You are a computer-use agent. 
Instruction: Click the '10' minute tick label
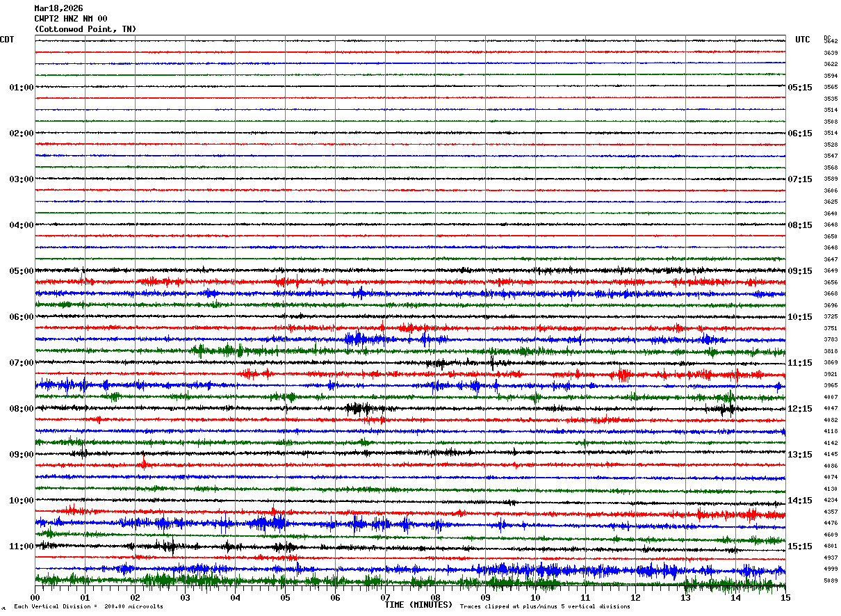[536, 598]
